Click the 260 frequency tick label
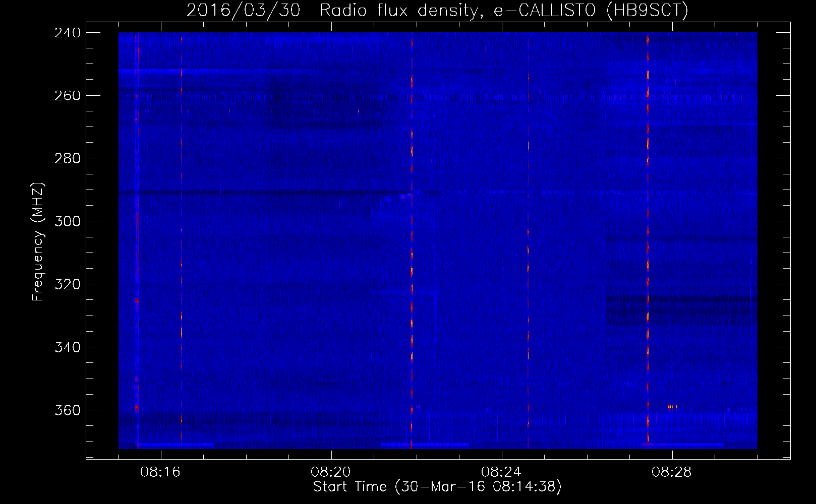 (68, 95)
